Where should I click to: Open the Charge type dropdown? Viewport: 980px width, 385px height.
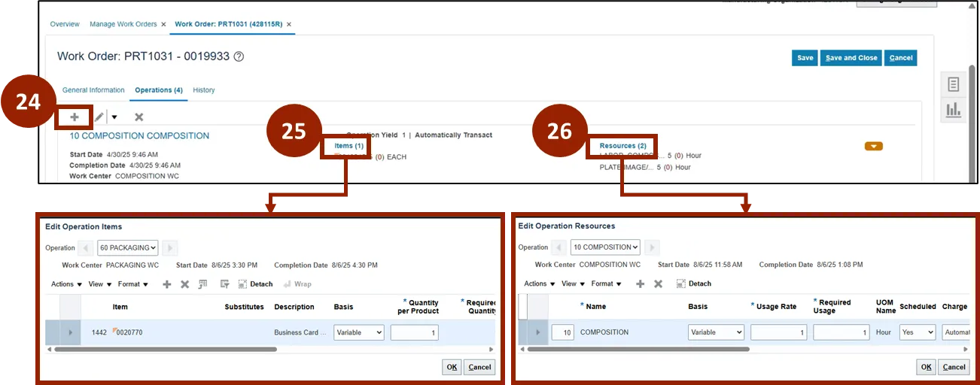[956, 332]
